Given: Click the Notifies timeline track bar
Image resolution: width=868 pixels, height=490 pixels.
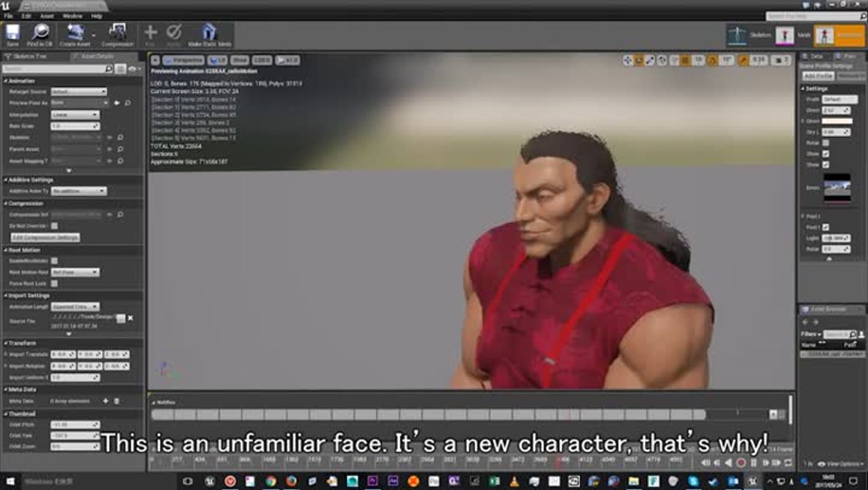Looking at the screenshot, I should [429, 414].
